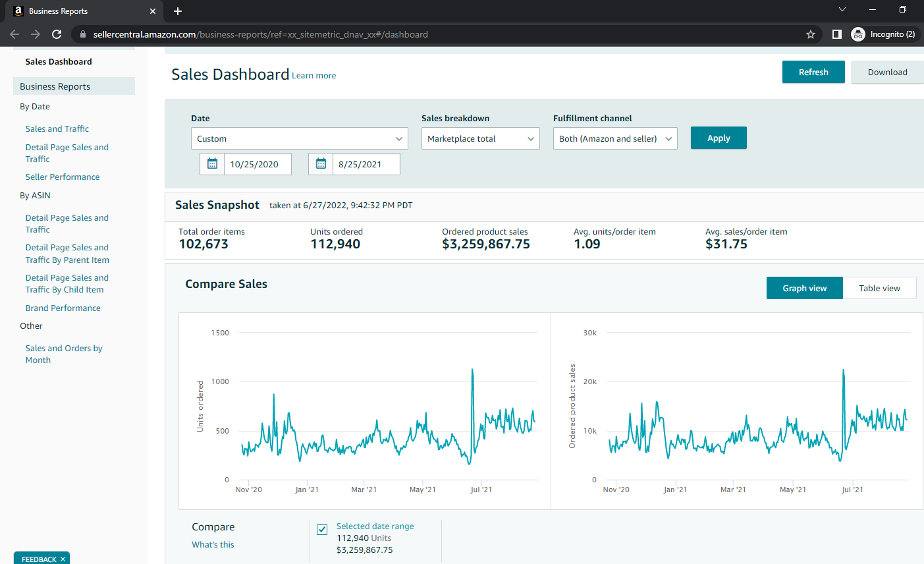View site security lock information
This screenshot has width=924, height=564.
(x=82, y=34)
